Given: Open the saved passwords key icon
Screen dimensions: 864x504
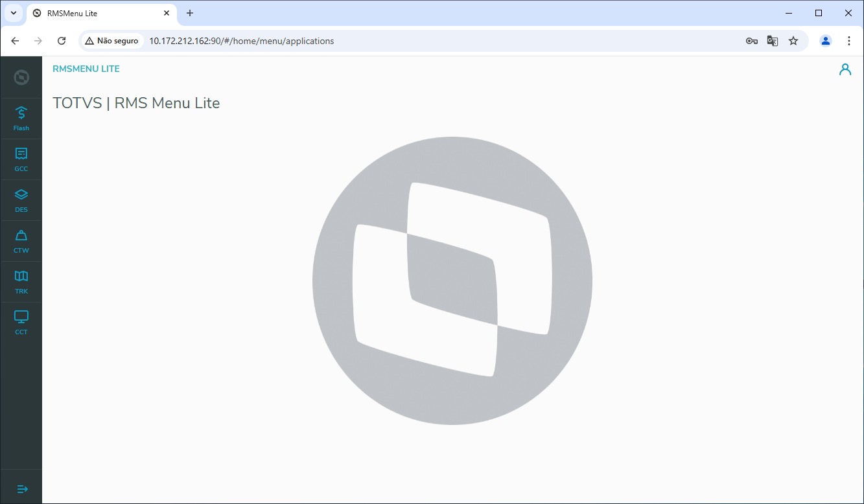Looking at the screenshot, I should [752, 41].
